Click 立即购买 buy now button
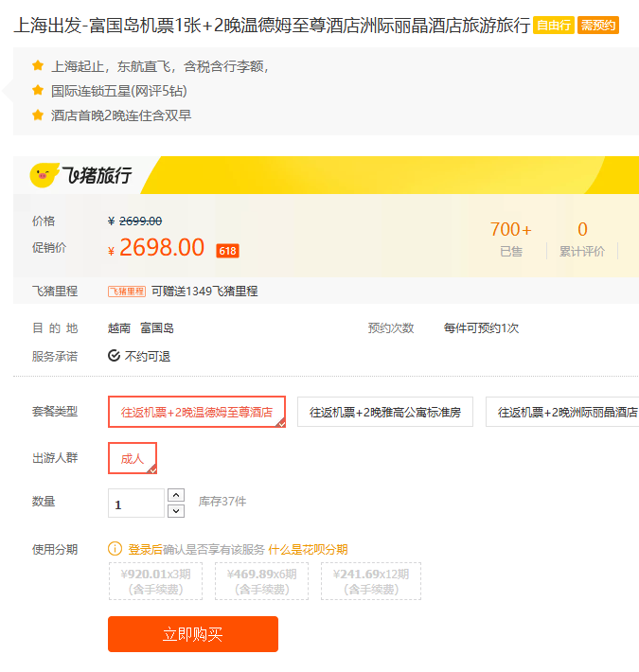 [193, 634]
